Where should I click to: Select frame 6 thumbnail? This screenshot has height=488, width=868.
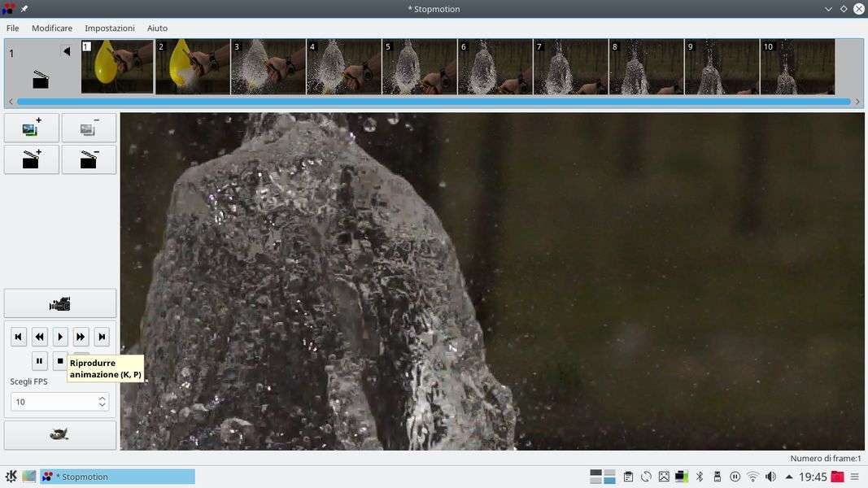[495, 67]
